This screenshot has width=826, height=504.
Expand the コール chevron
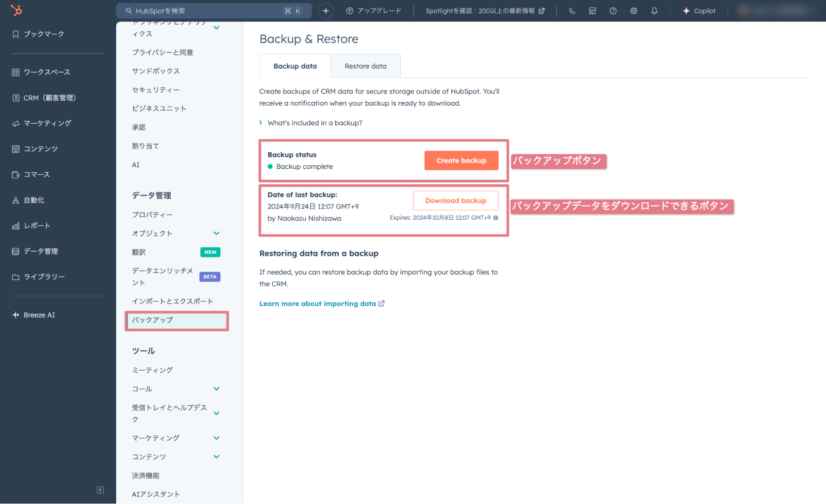pos(217,389)
